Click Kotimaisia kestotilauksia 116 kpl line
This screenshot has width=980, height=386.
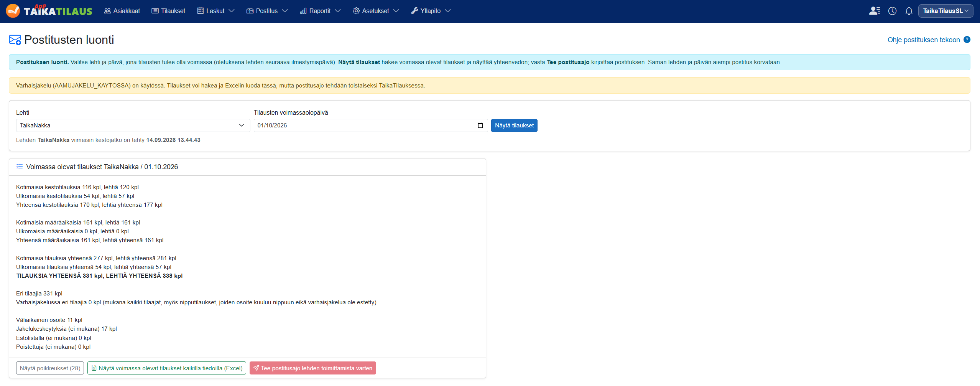[77, 187]
